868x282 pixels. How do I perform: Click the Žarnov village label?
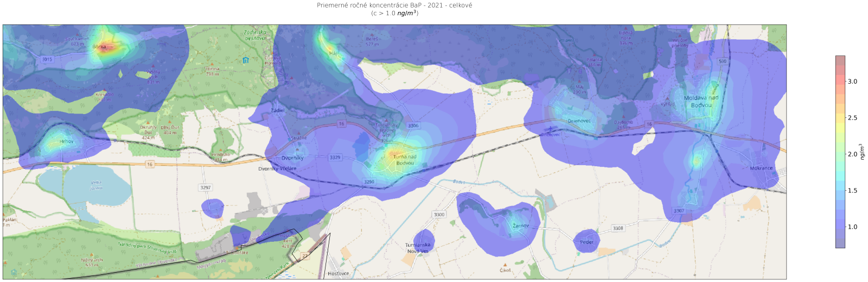pyautogui.click(x=520, y=225)
